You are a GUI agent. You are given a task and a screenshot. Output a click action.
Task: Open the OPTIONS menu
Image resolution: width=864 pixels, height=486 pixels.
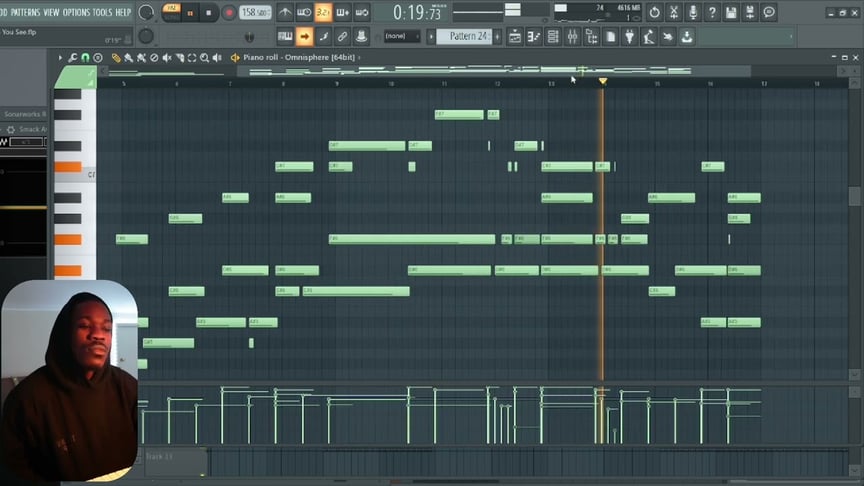(x=76, y=12)
